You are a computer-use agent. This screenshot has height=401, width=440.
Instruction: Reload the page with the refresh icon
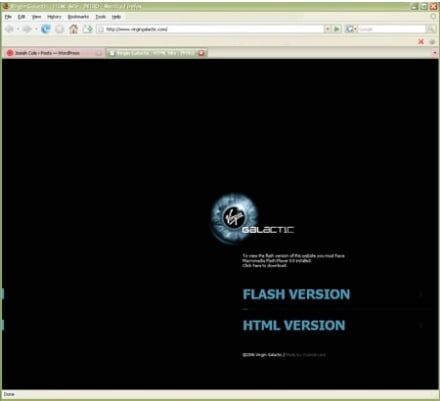coord(46,29)
